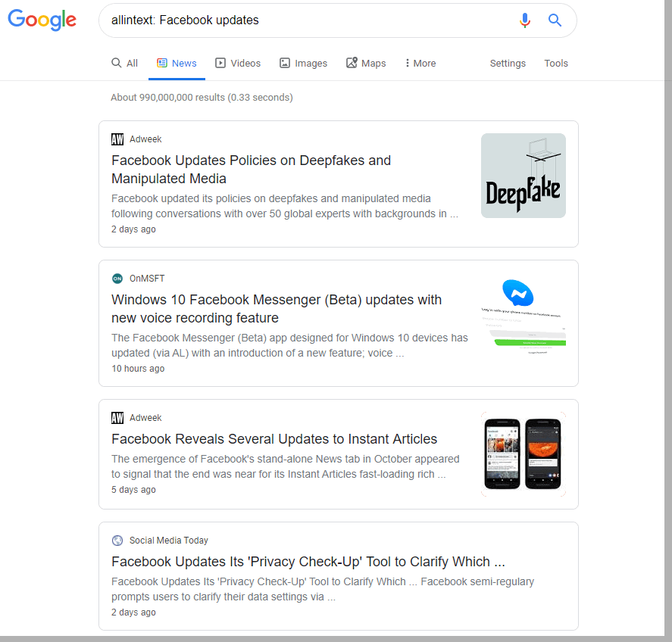Click the search query input field
Screen dimensions: 672x642
tap(303, 20)
